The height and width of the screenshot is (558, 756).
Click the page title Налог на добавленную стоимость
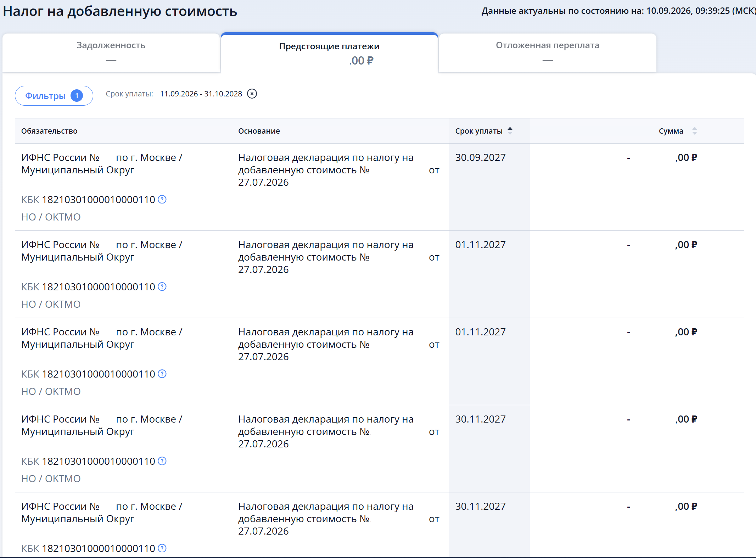coord(120,11)
